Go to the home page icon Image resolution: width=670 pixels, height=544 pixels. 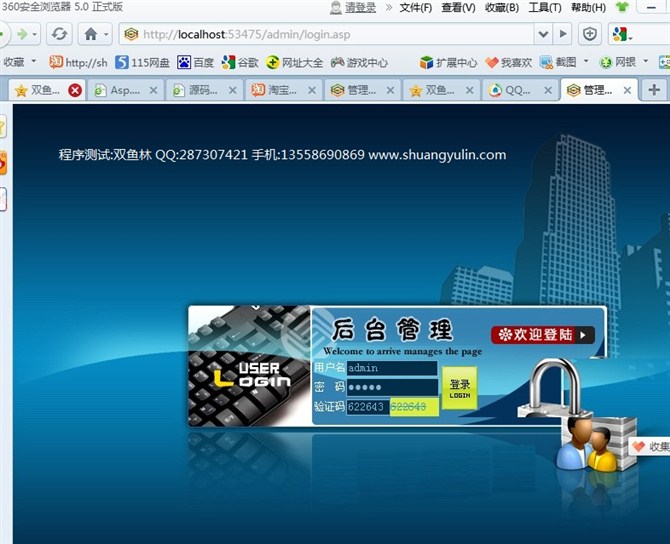(x=91, y=34)
